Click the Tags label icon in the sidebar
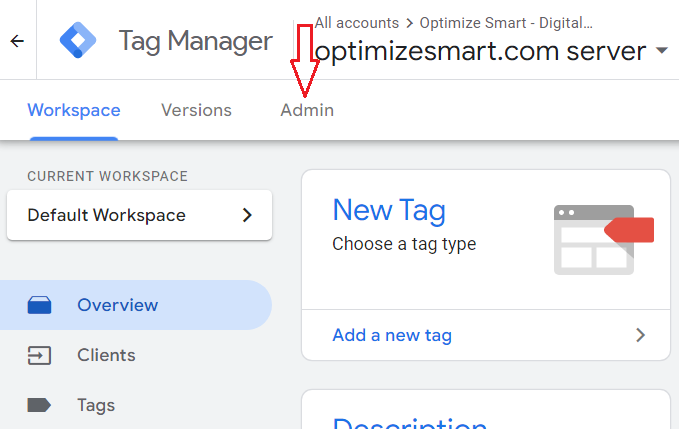This screenshot has height=429, width=679. [x=40, y=405]
